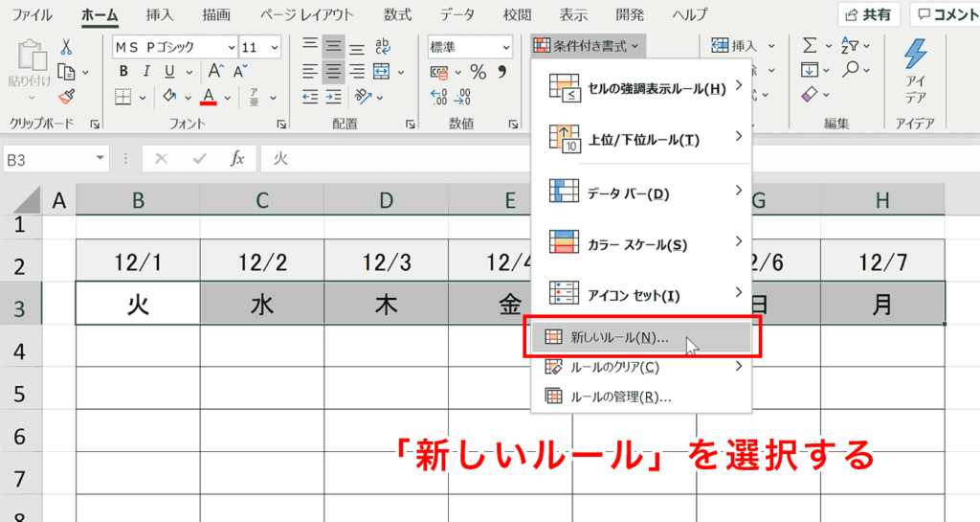This screenshot has height=522, width=980.
Task: Click the sort and filter AZ icon
Action: [x=850, y=46]
